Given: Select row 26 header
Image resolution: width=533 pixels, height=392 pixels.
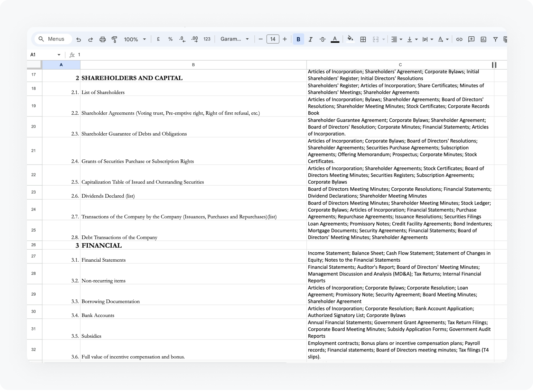Looking at the screenshot, I should tap(34, 245).
